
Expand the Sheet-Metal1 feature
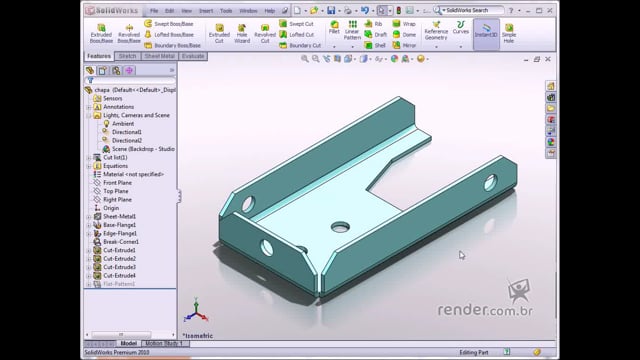point(89,217)
